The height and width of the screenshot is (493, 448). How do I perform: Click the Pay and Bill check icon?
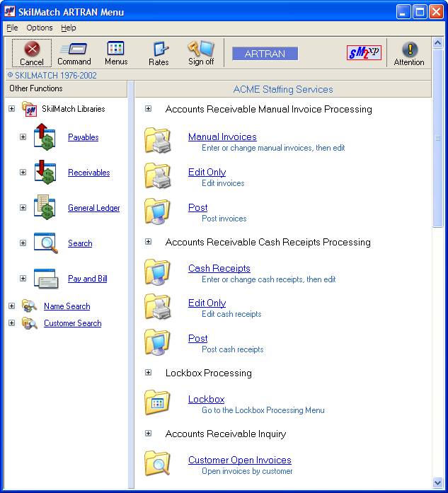[x=46, y=278]
